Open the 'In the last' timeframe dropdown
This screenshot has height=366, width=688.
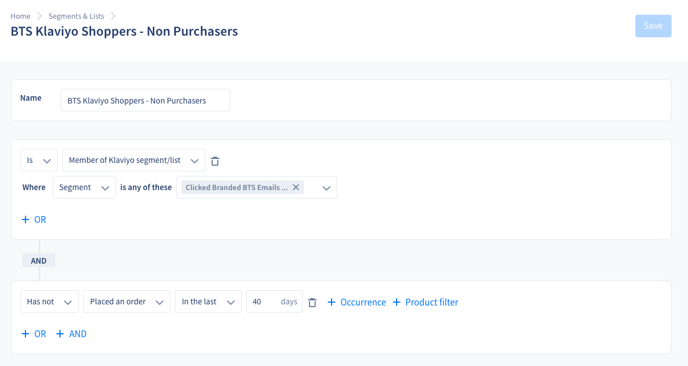click(208, 302)
